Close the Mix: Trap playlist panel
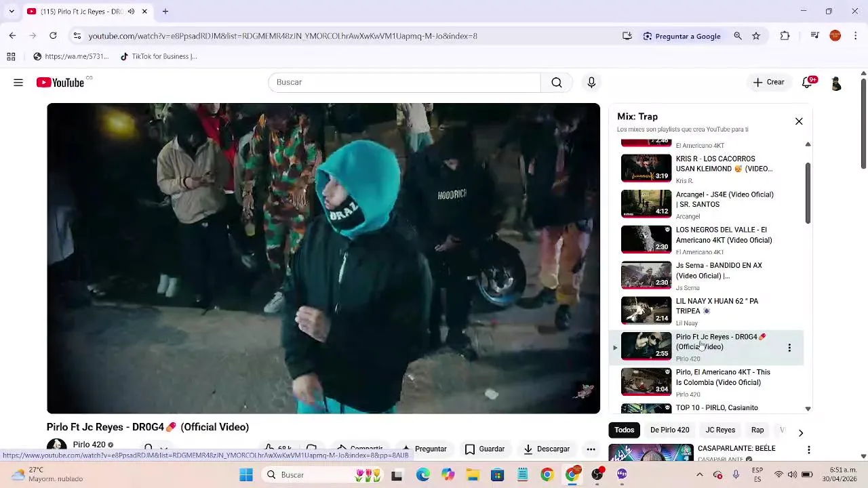Image resolution: width=868 pixels, height=488 pixels. [799, 121]
